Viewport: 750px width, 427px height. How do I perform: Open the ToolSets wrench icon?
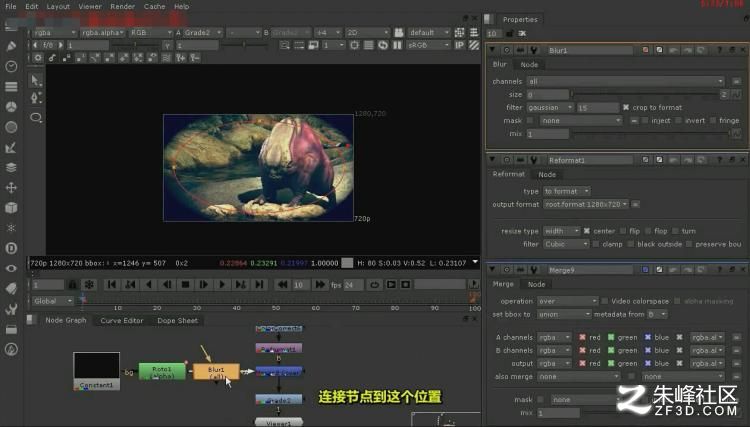pos(11,309)
